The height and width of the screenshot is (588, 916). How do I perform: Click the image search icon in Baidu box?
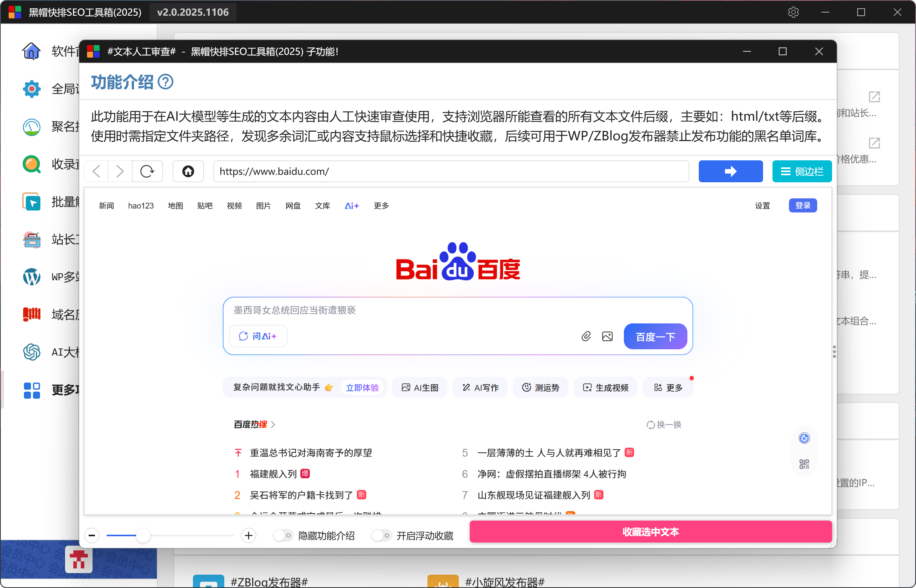click(x=607, y=336)
